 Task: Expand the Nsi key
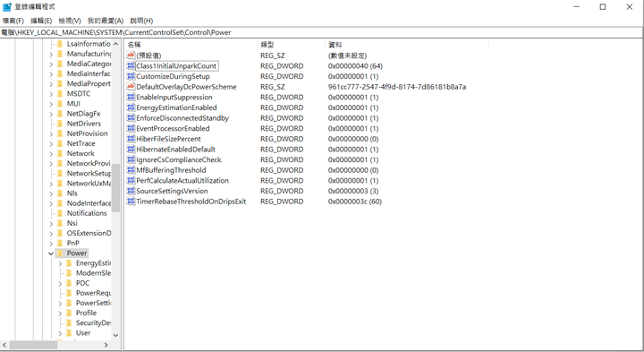click(51, 224)
